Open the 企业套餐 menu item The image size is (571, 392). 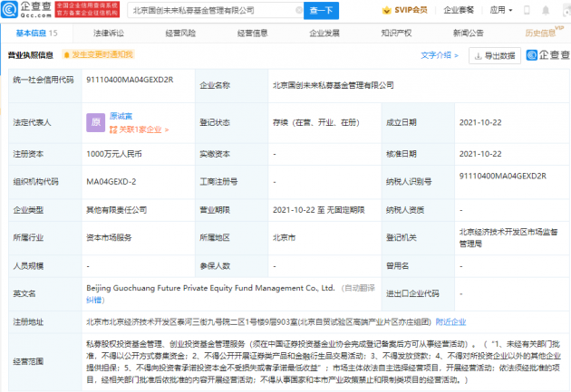[458, 11]
